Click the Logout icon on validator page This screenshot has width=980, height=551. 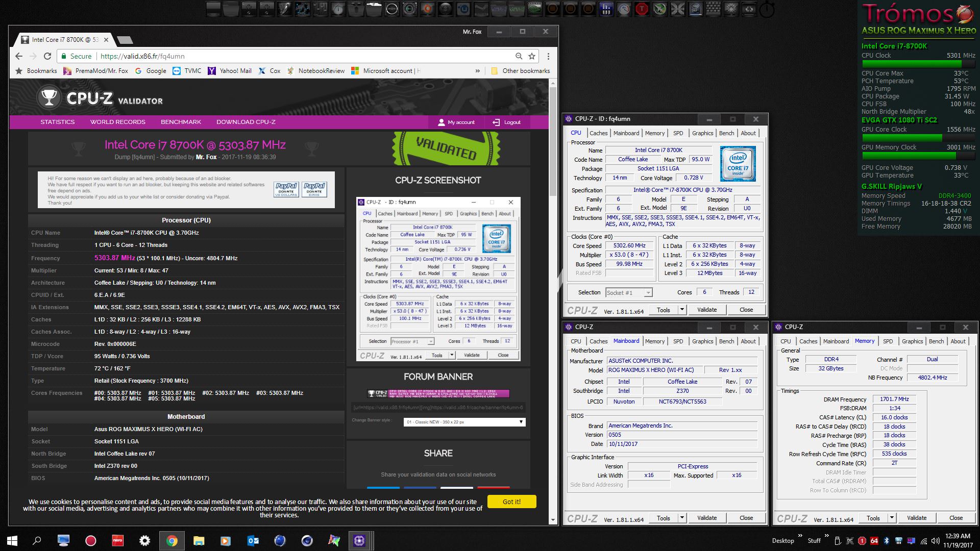tap(496, 122)
